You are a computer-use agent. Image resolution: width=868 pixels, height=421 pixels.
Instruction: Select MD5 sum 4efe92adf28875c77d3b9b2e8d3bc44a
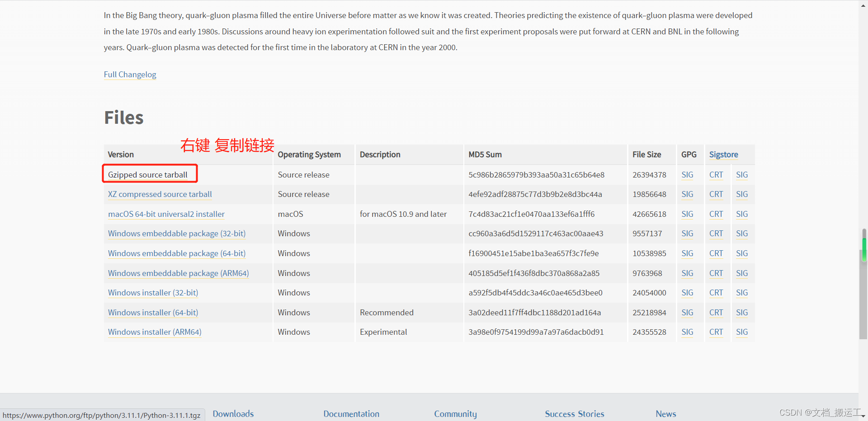click(535, 194)
